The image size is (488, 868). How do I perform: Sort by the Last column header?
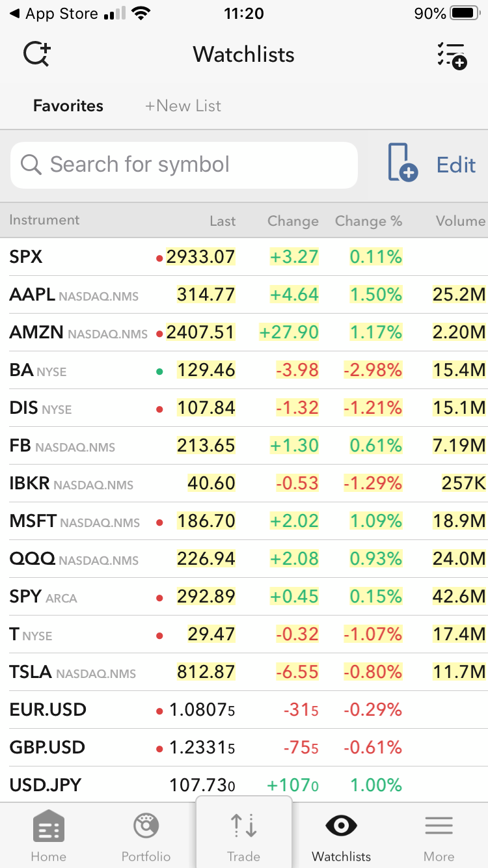coord(223,221)
